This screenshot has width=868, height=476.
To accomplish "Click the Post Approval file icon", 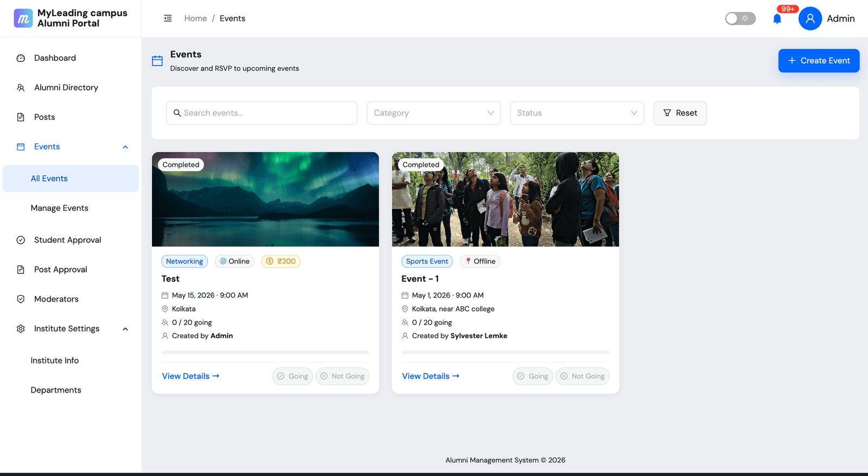I will 21,269.
